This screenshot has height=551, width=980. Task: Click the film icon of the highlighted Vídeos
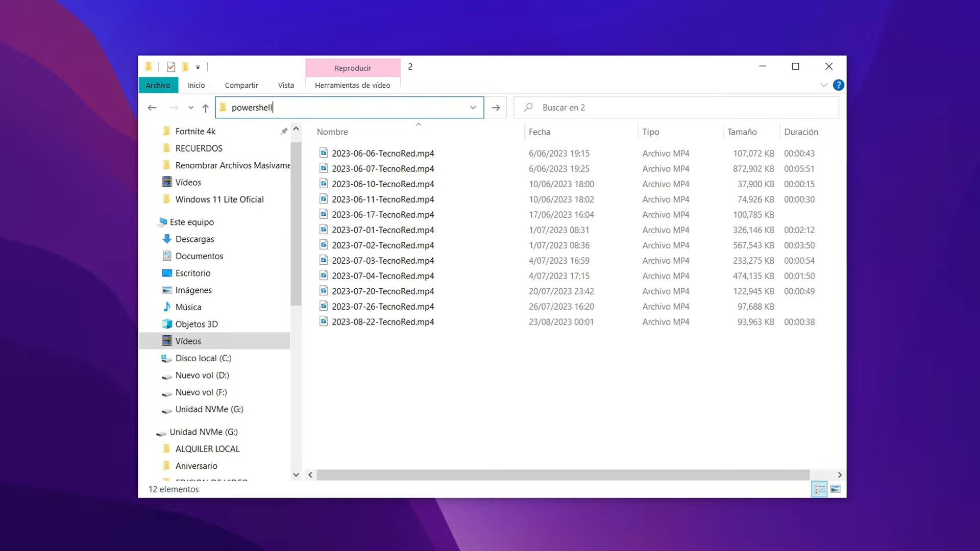coord(167,341)
